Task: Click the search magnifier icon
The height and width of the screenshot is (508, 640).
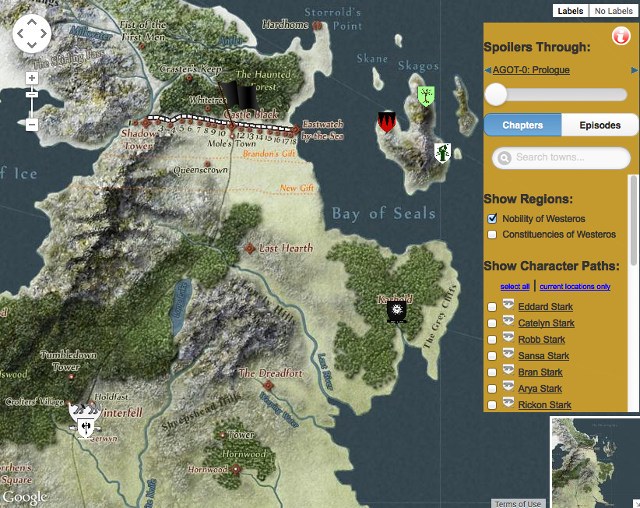Action: tap(504, 158)
